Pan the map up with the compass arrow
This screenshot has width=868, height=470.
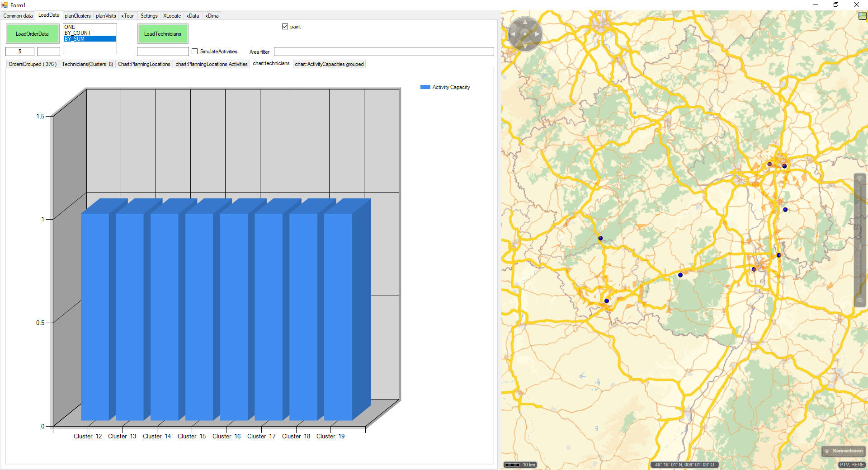point(525,22)
